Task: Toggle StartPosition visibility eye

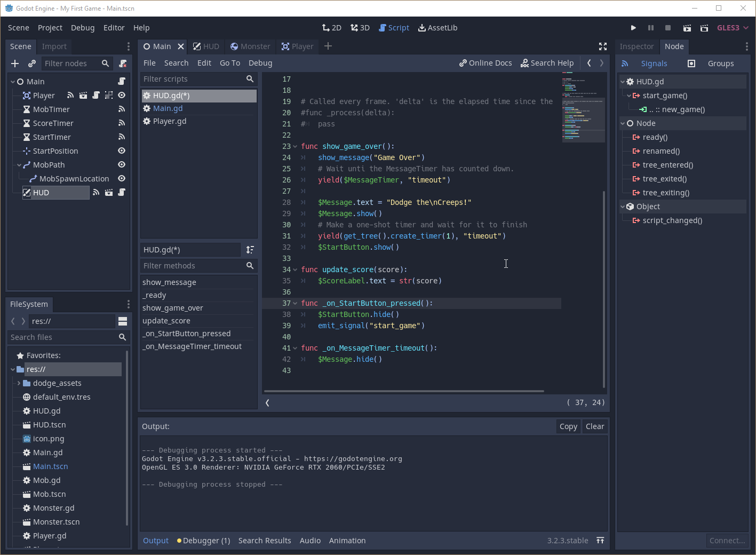Action: pyautogui.click(x=122, y=151)
